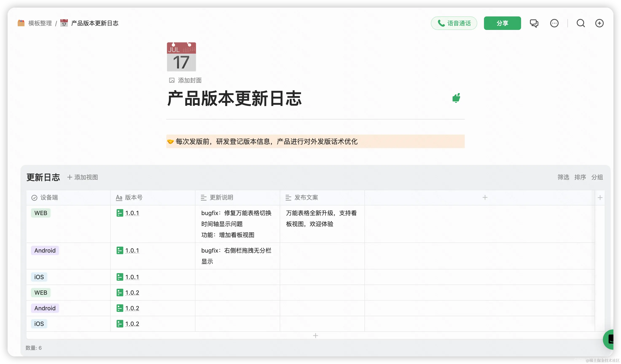Click the plus icon to create new content
The image size is (621, 364).
599,23
